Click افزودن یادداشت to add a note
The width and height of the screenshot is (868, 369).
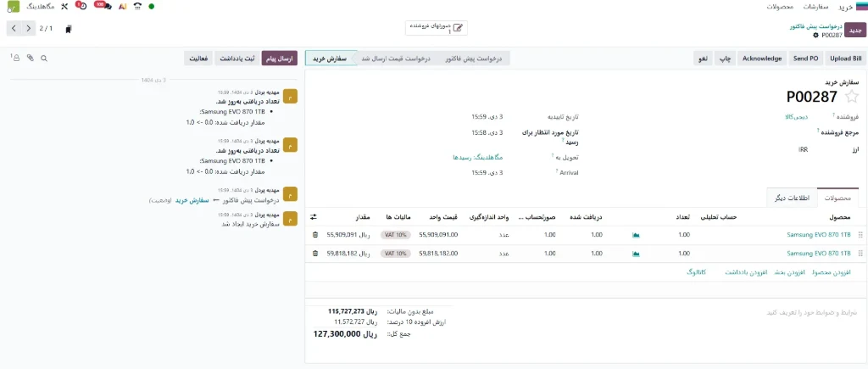(746, 272)
